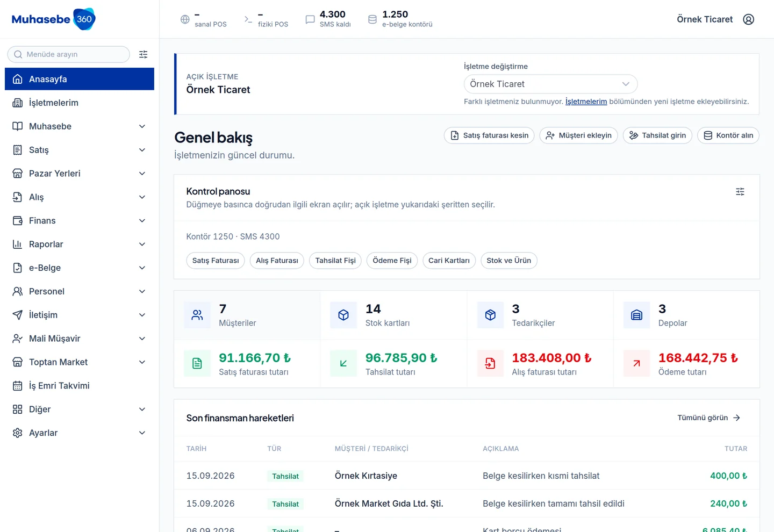Expand the e-Belge menu section

point(80,268)
